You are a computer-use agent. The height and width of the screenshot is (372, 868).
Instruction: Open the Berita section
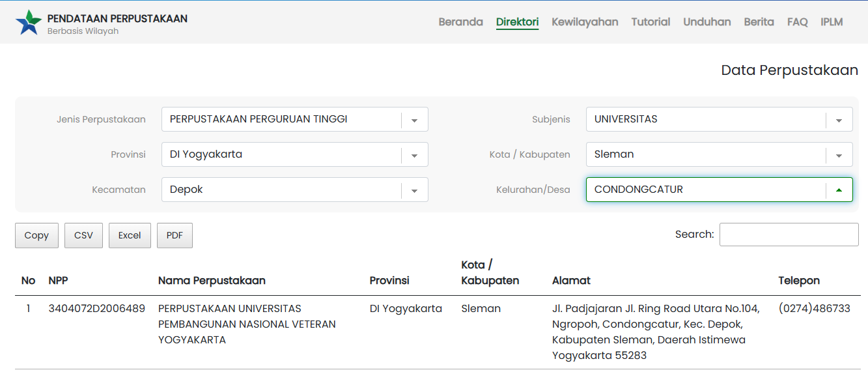(x=759, y=22)
